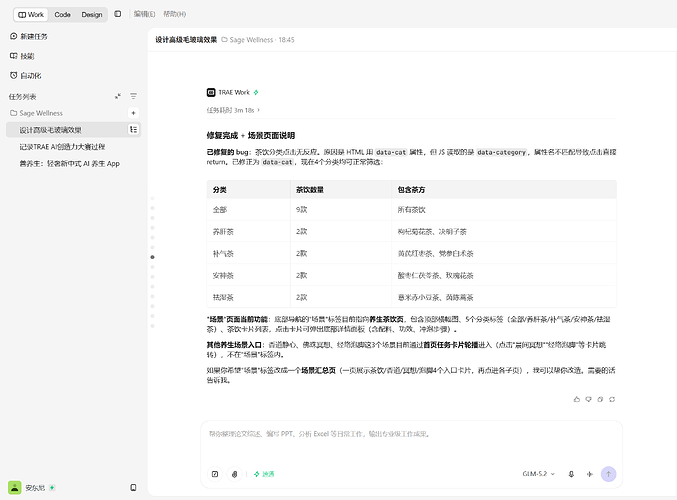This screenshot has height=500, width=677.
Task: Click the thumbs-down icon under the reply
Action: coord(588,399)
